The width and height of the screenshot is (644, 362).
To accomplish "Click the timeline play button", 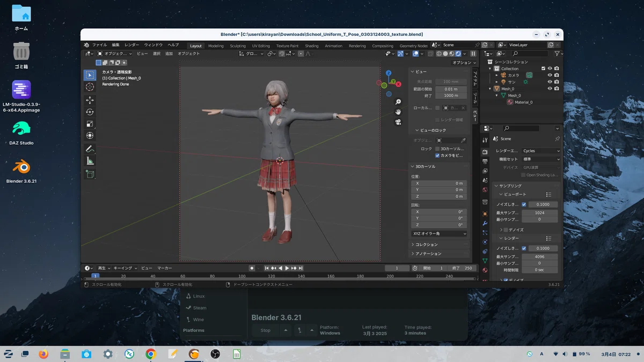I will [287, 268].
